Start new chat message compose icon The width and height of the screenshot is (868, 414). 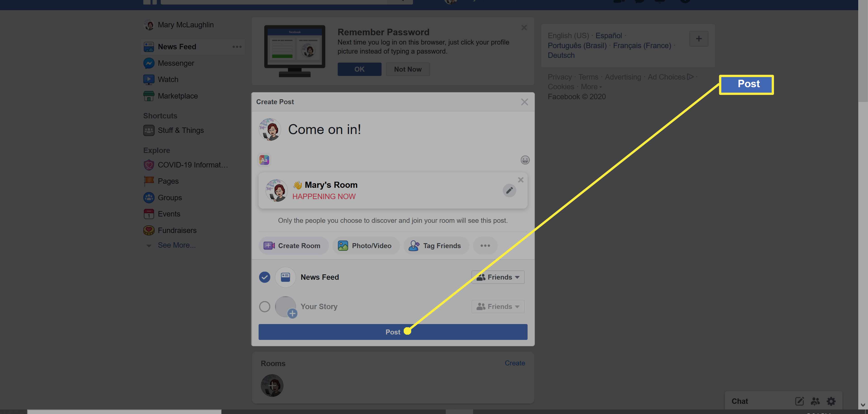pyautogui.click(x=799, y=401)
